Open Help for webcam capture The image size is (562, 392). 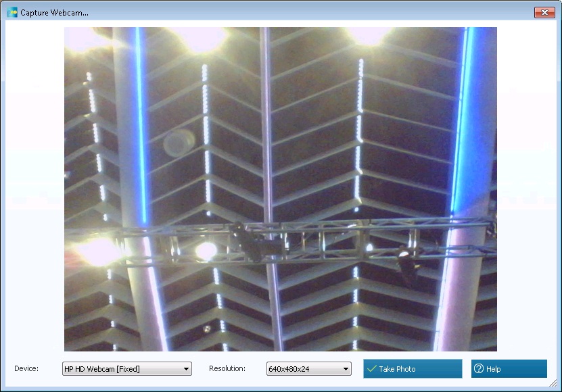(x=509, y=369)
